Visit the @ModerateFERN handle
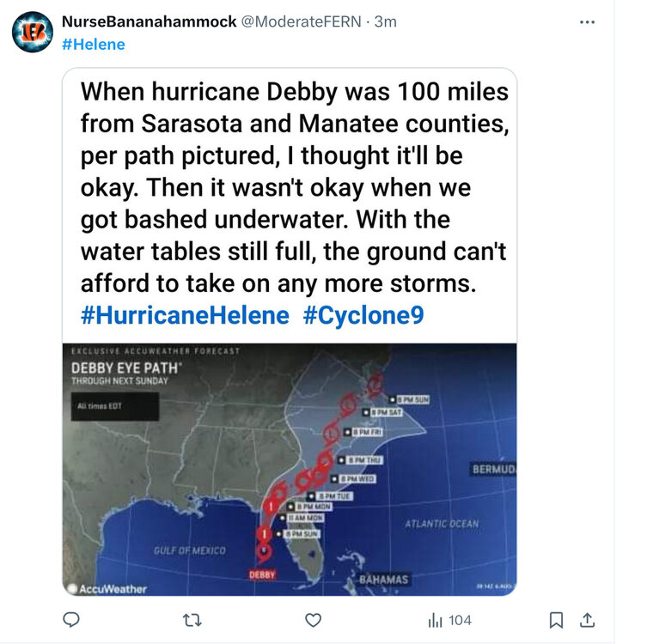The image size is (647, 644). pos(302,21)
